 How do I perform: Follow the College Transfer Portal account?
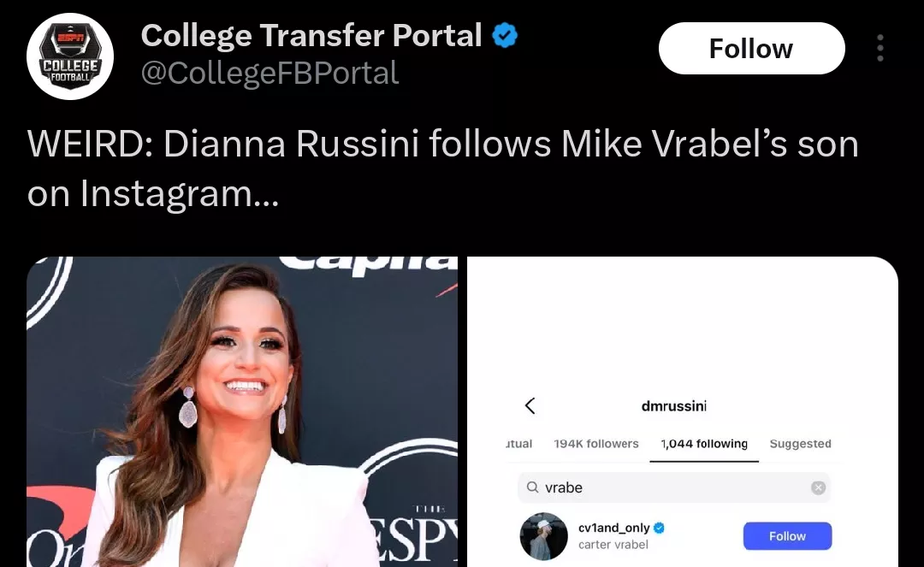coord(751,48)
